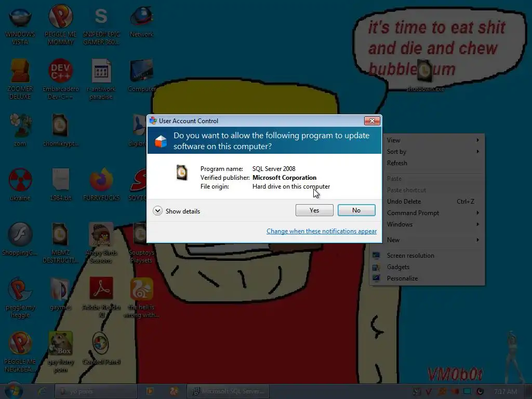This screenshot has height=399, width=532.
Task: Click Yes in User Account Control
Action: point(314,210)
